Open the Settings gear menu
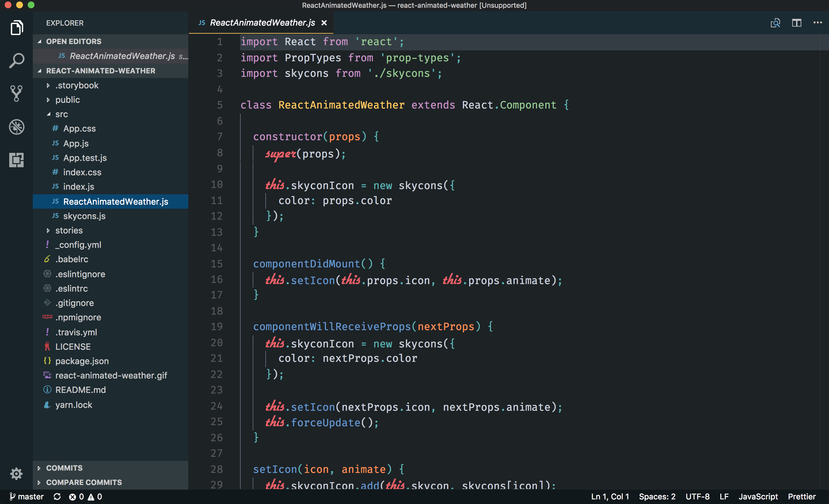Image resolution: width=829 pixels, height=504 pixels. click(x=16, y=474)
